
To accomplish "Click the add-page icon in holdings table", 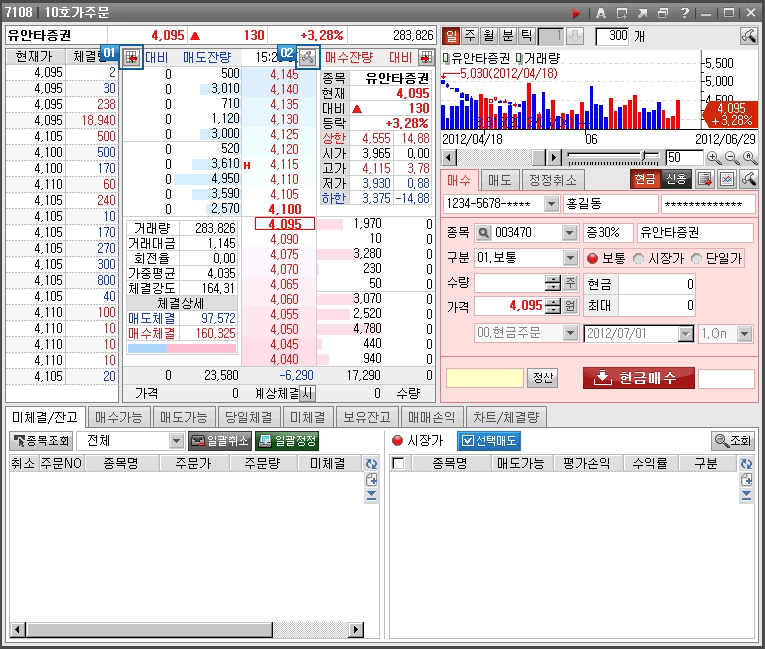I will 746,480.
